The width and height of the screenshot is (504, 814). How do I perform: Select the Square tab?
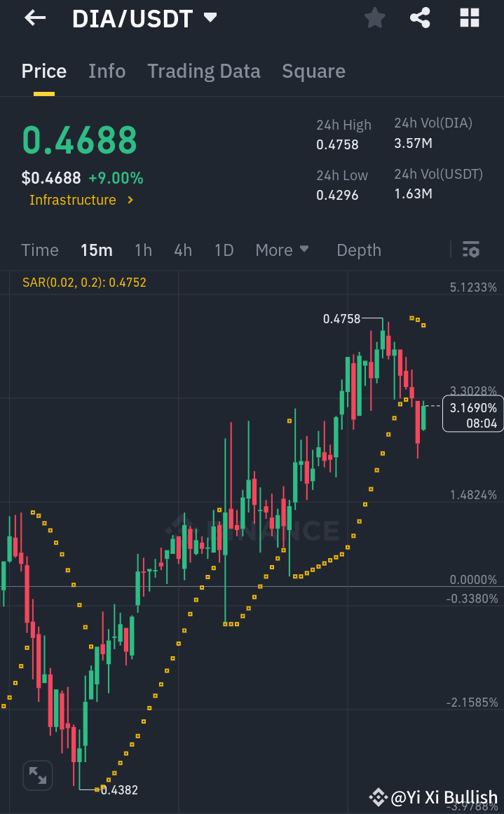(313, 71)
